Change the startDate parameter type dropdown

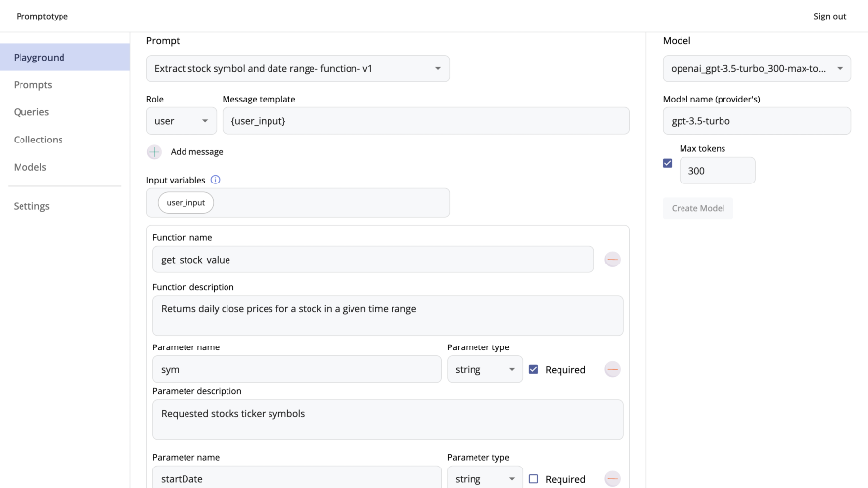point(485,477)
